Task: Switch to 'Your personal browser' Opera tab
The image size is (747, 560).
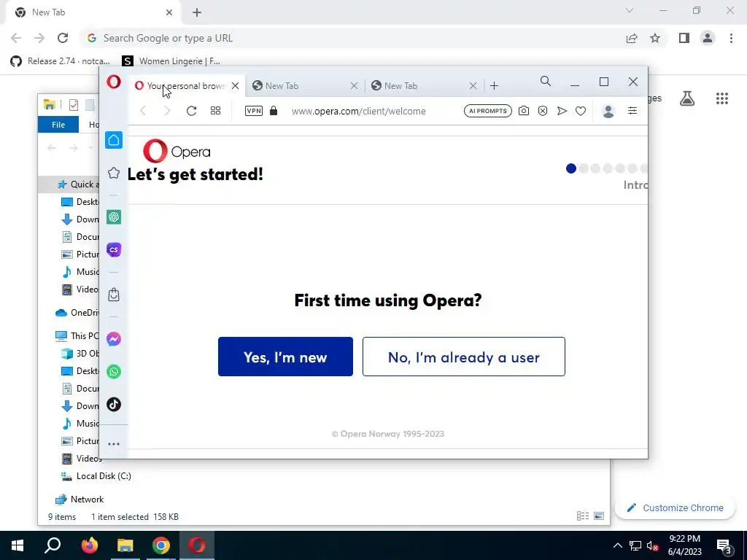Action: coord(186,86)
